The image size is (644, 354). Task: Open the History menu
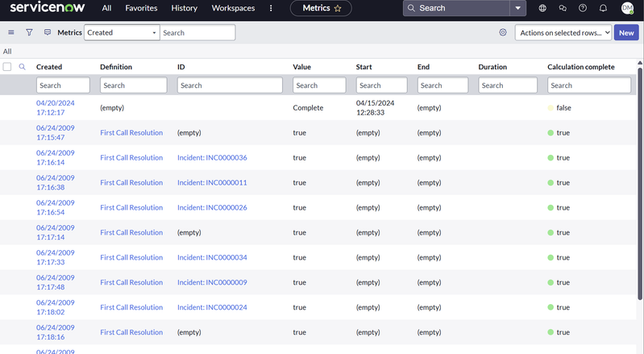coord(184,8)
